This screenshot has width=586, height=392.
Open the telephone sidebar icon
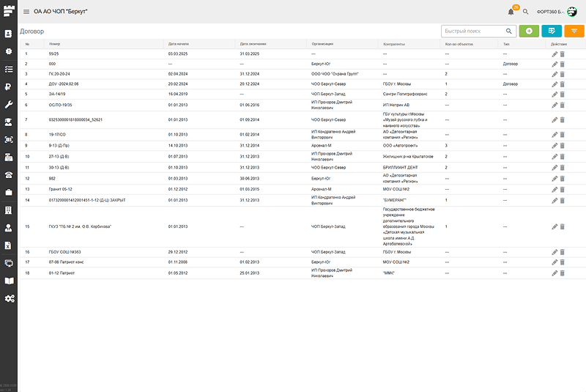point(9,175)
